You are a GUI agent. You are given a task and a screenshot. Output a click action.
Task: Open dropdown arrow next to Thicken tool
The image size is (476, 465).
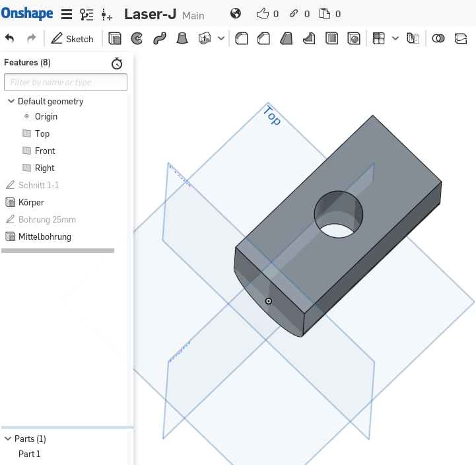click(221, 39)
